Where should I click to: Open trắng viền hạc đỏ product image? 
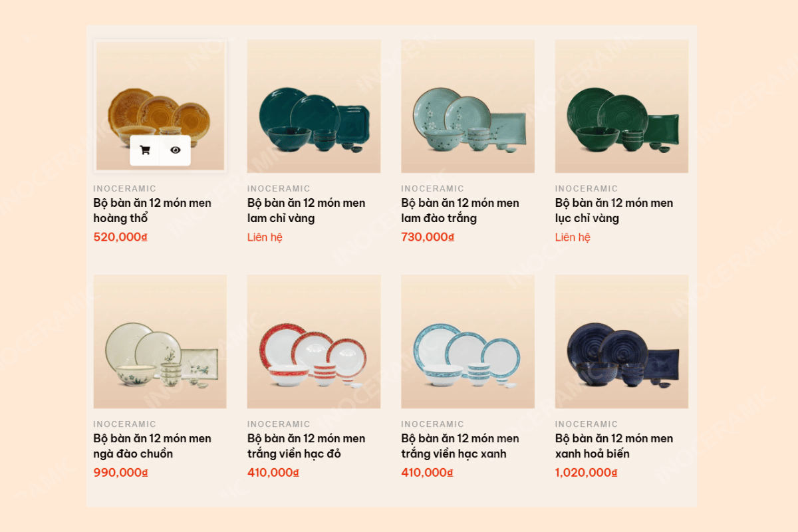click(x=314, y=342)
